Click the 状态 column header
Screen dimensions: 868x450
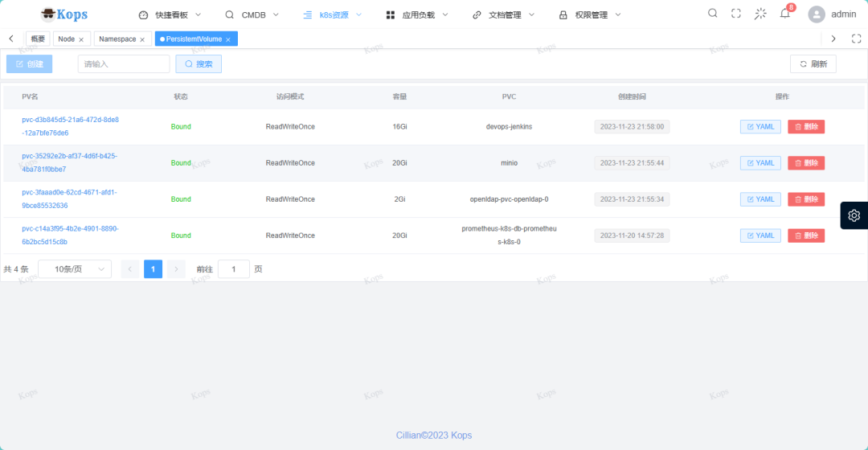pos(181,96)
